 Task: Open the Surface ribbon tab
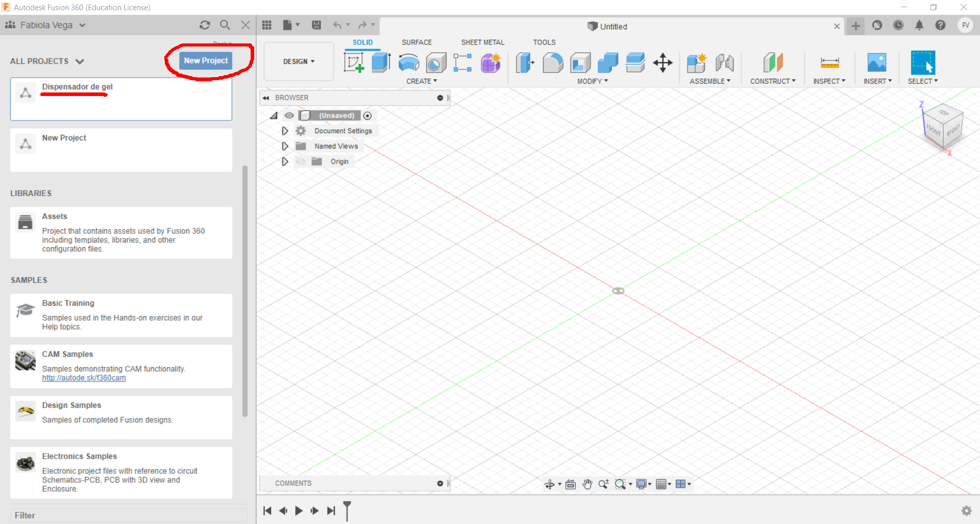416,42
